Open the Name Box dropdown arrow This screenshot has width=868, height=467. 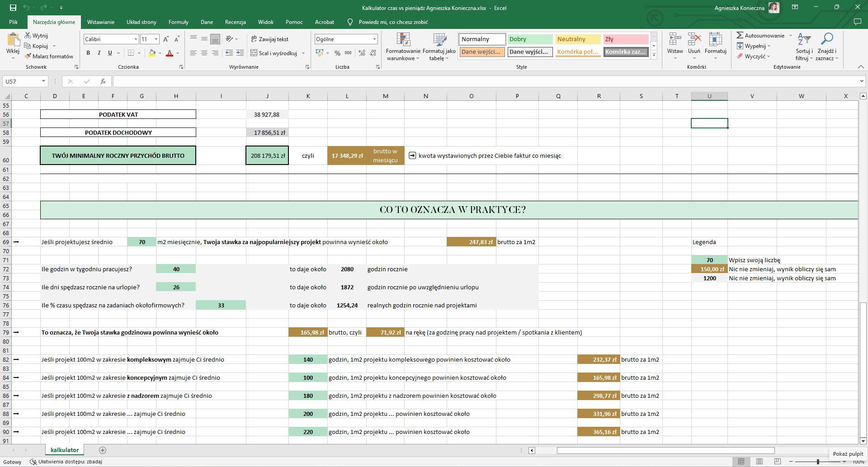pyautogui.click(x=43, y=81)
